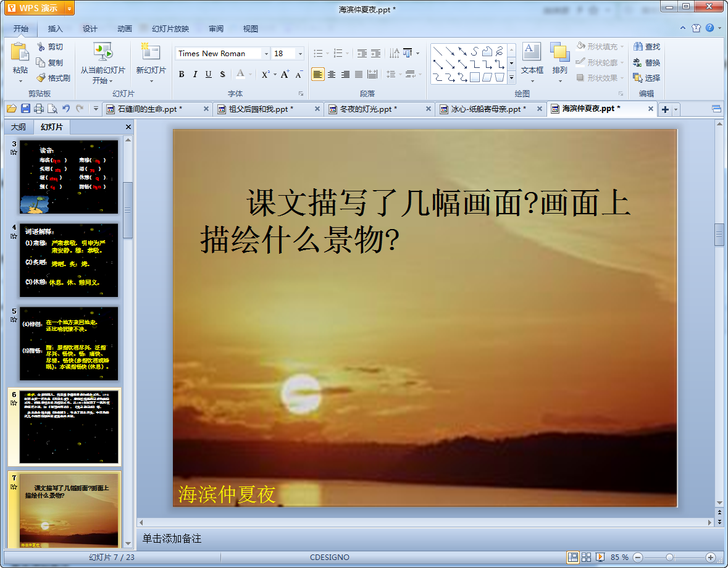Image resolution: width=728 pixels, height=568 pixels.
Task: Click the slide sorter view icon
Action: click(586, 557)
